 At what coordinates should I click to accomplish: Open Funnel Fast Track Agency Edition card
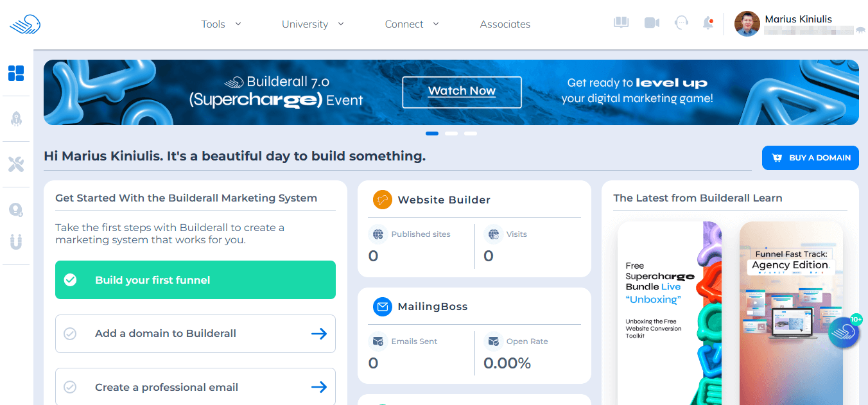pyautogui.click(x=791, y=313)
